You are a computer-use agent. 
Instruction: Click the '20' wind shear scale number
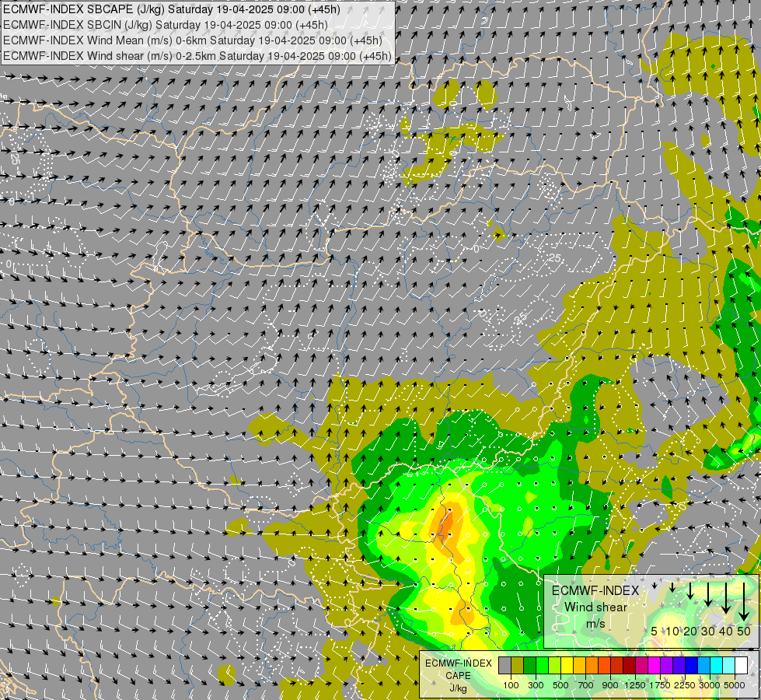tap(690, 631)
